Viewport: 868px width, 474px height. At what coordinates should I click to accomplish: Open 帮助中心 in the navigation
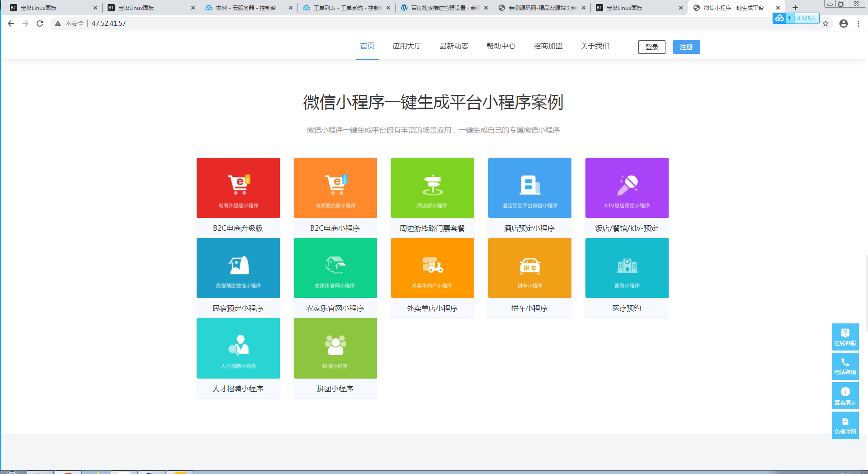(501, 46)
